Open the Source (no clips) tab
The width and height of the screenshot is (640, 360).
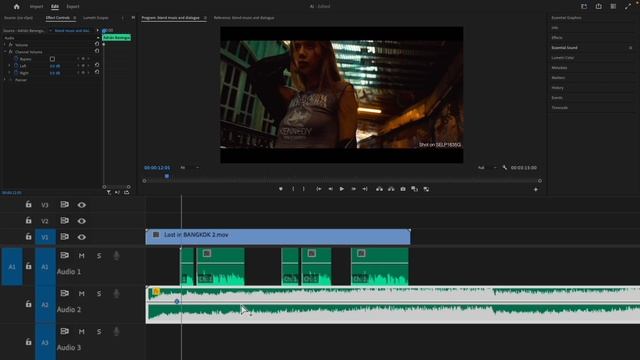[x=18, y=18]
